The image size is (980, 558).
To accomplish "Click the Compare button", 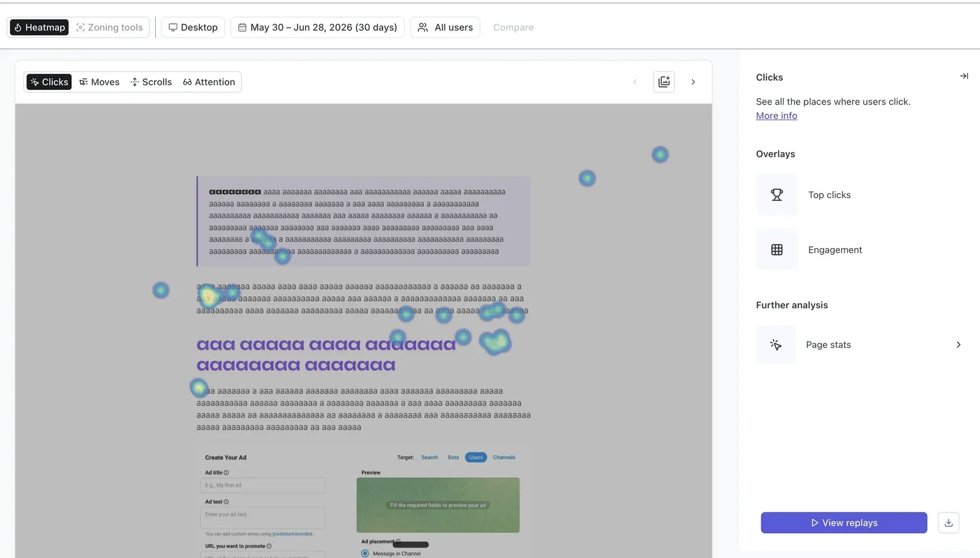I will pos(513,27).
